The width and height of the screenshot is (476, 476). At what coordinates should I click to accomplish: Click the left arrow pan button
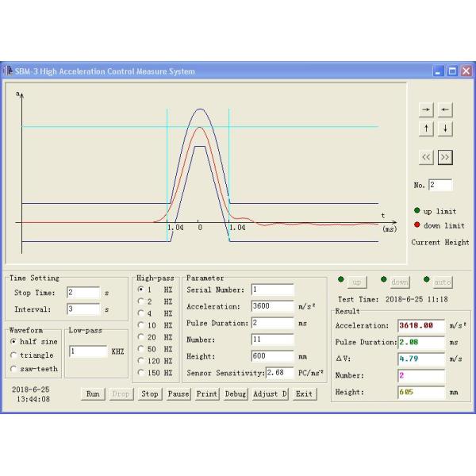pos(446,109)
